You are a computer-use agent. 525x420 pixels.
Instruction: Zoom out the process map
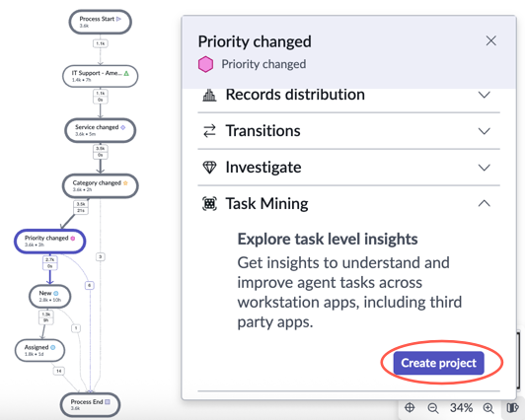tap(433, 408)
